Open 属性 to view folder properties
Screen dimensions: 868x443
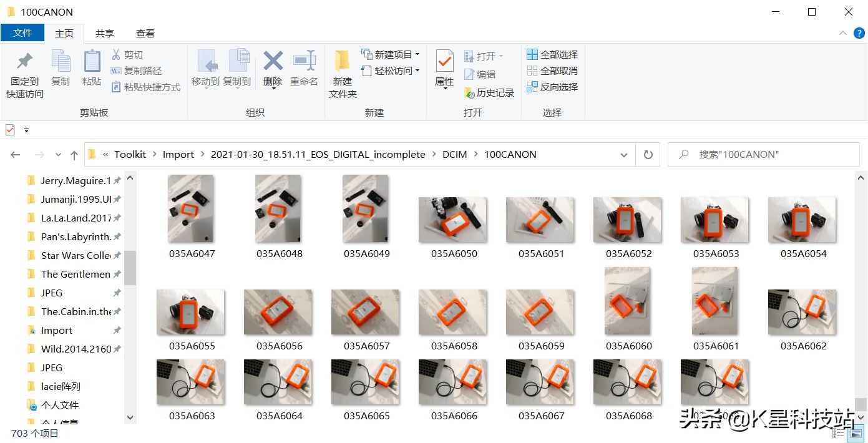click(444, 70)
